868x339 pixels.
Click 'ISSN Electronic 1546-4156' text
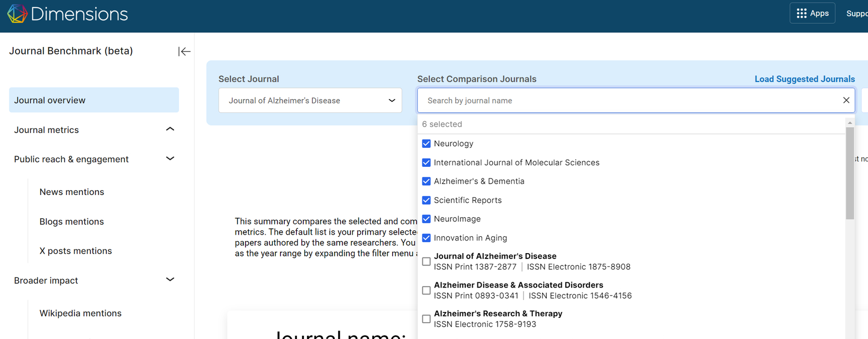point(580,296)
